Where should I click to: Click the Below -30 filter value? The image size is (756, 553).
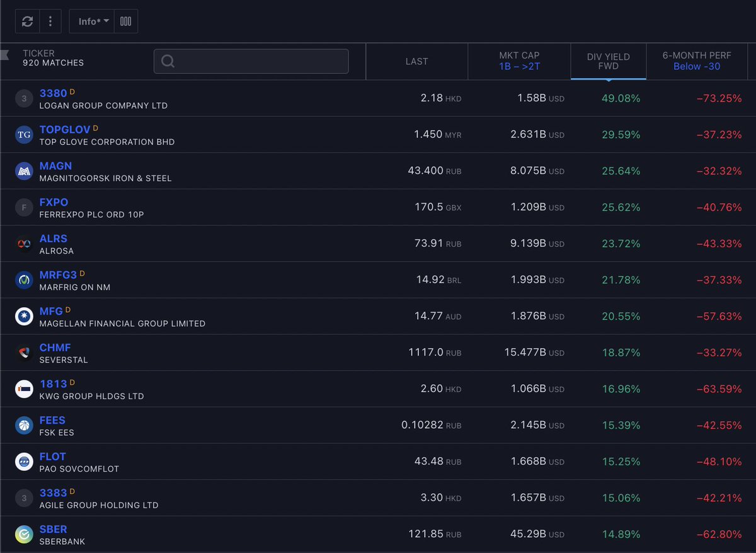(x=697, y=66)
